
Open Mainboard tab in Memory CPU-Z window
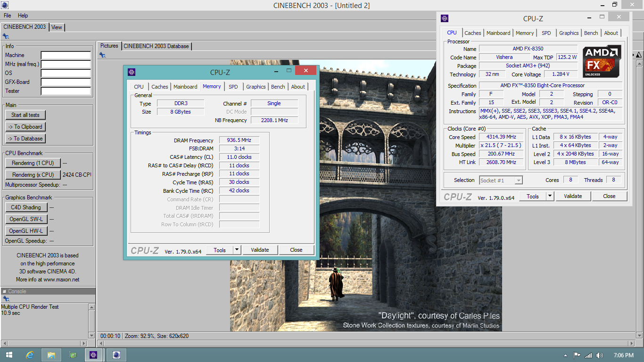185,87
